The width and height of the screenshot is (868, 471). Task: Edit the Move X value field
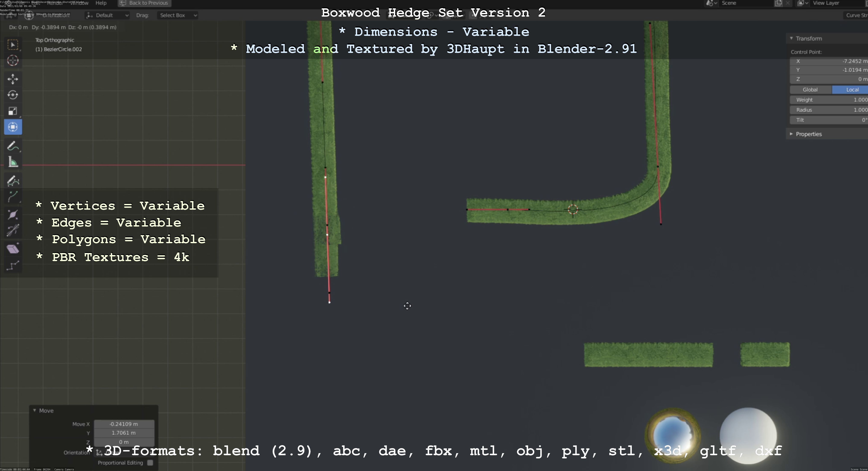[x=124, y=424]
